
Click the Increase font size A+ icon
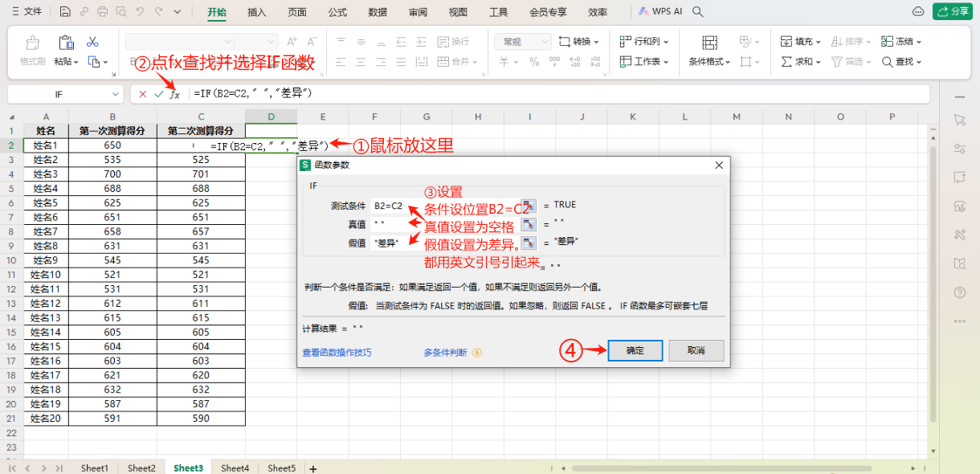coord(292,41)
